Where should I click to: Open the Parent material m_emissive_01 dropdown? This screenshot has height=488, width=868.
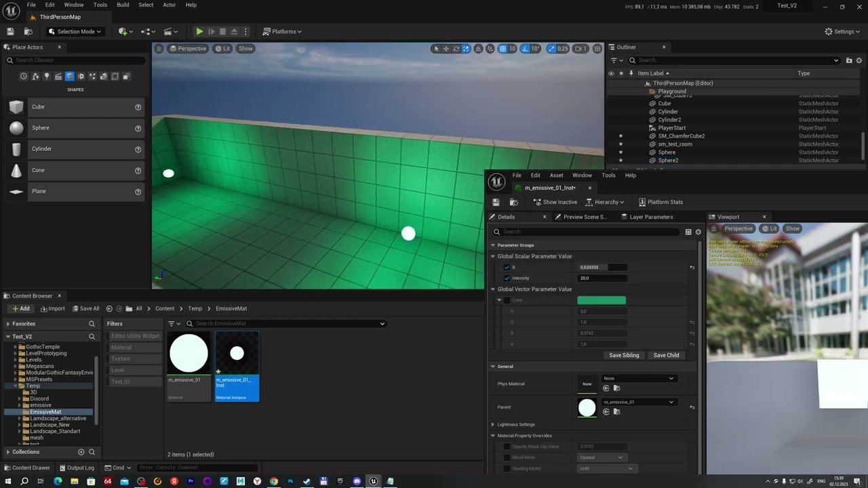coord(638,402)
